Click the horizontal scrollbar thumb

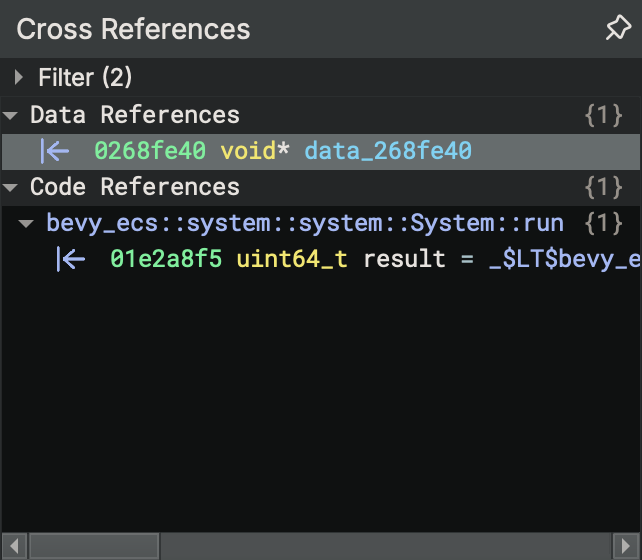[94, 546]
